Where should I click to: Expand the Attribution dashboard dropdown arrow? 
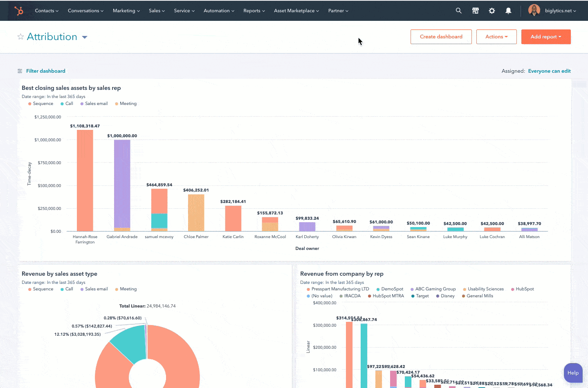(x=85, y=37)
